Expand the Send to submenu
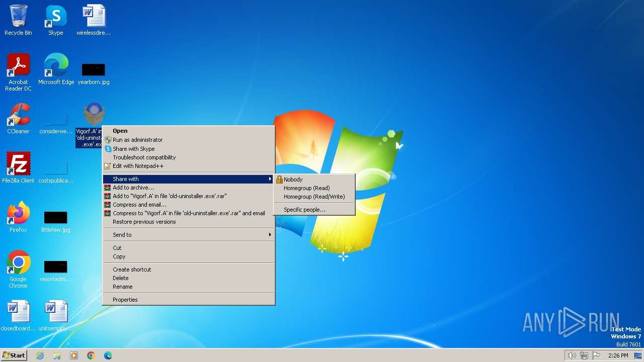Screen dimensions: 644x362 pos(189,235)
